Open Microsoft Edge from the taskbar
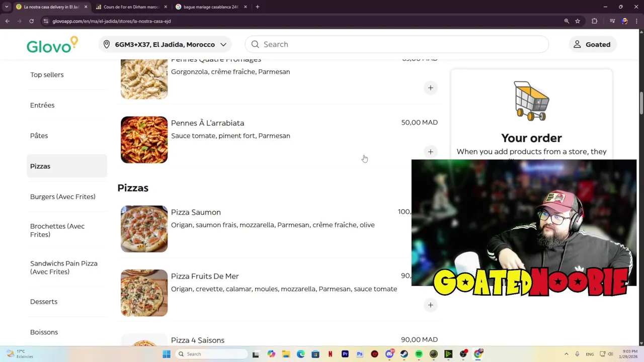This screenshot has height=362, width=644. click(x=300, y=354)
